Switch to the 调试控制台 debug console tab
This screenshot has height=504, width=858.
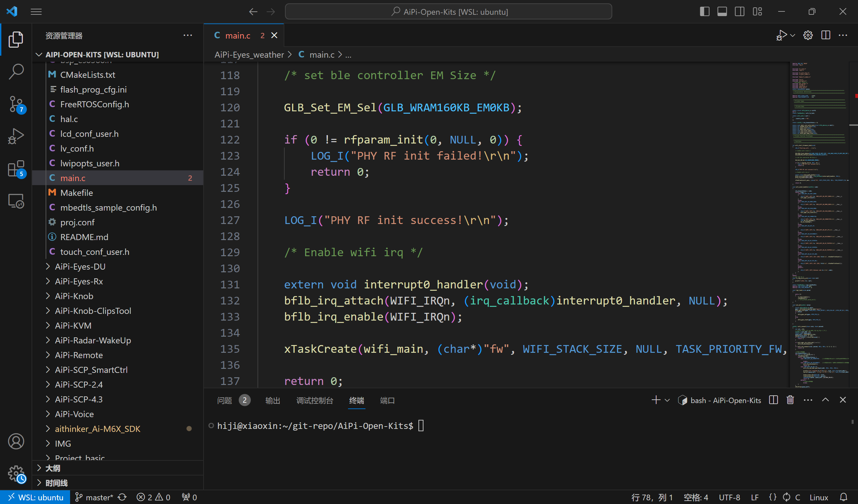click(314, 400)
